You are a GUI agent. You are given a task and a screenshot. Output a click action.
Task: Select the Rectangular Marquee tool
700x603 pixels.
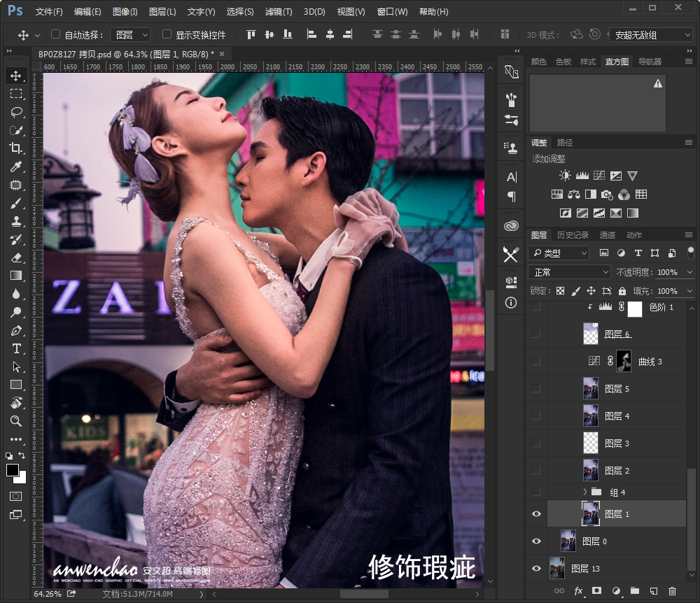(x=16, y=94)
